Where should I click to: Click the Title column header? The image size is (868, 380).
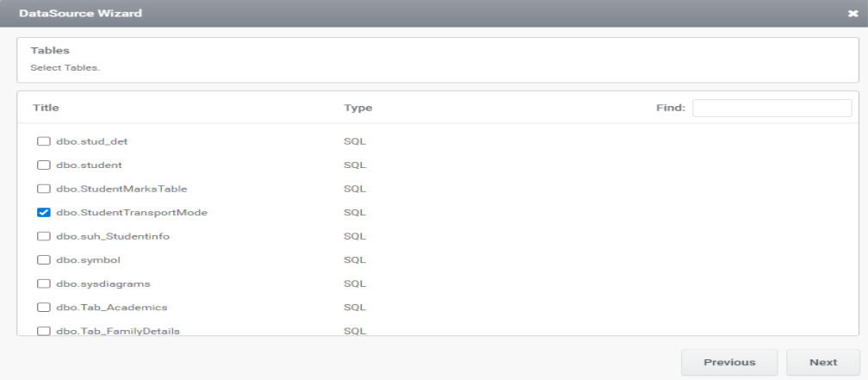click(46, 108)
